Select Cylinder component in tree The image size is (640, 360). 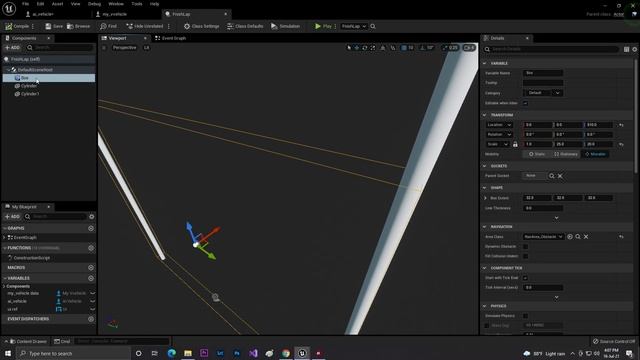click(29, 86)
